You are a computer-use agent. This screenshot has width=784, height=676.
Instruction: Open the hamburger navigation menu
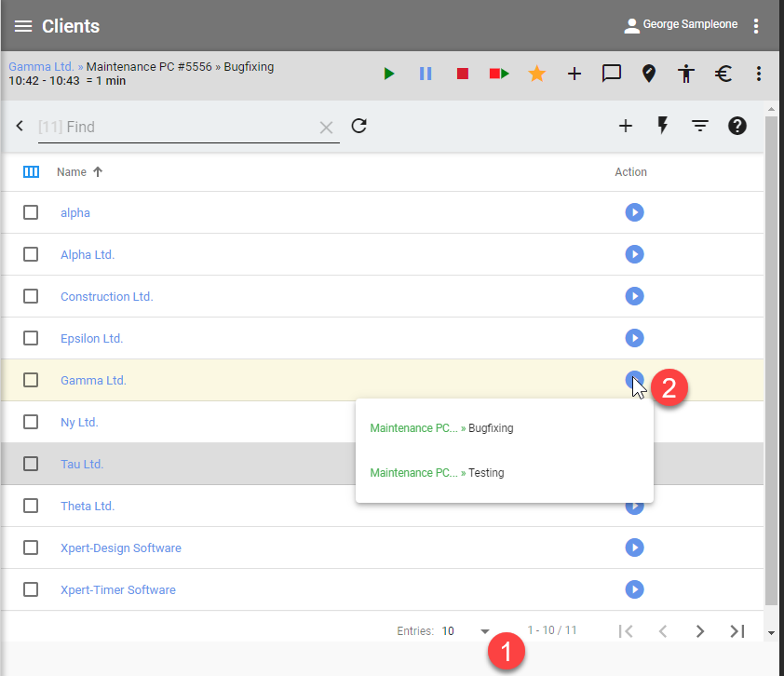[23, 26]
